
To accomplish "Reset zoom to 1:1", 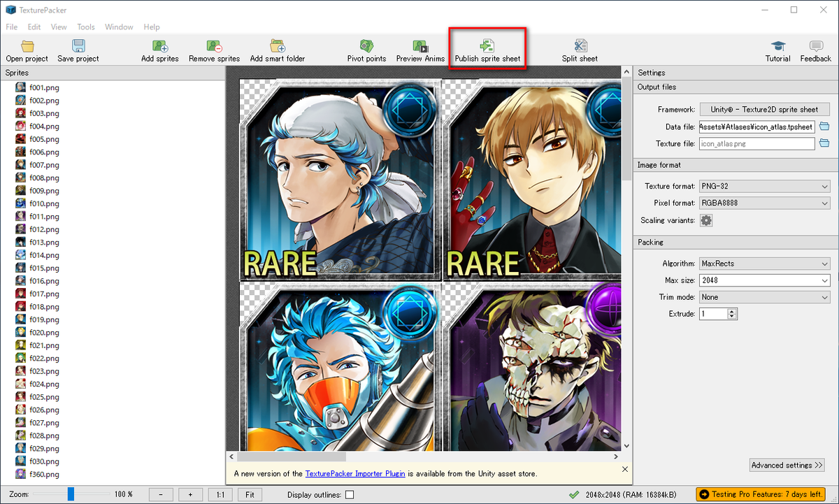I will (x=220, y=494).
